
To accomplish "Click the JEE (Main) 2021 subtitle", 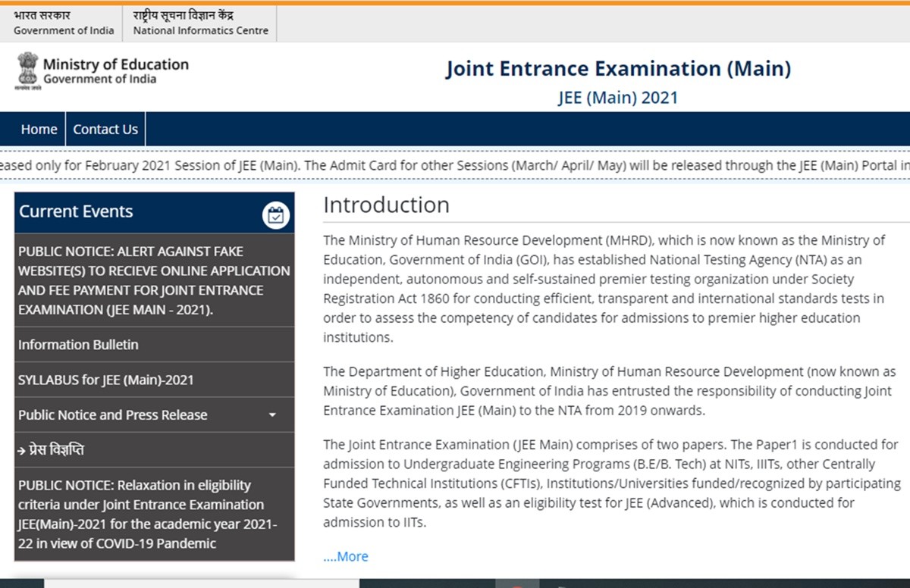I will pos(618,98).
